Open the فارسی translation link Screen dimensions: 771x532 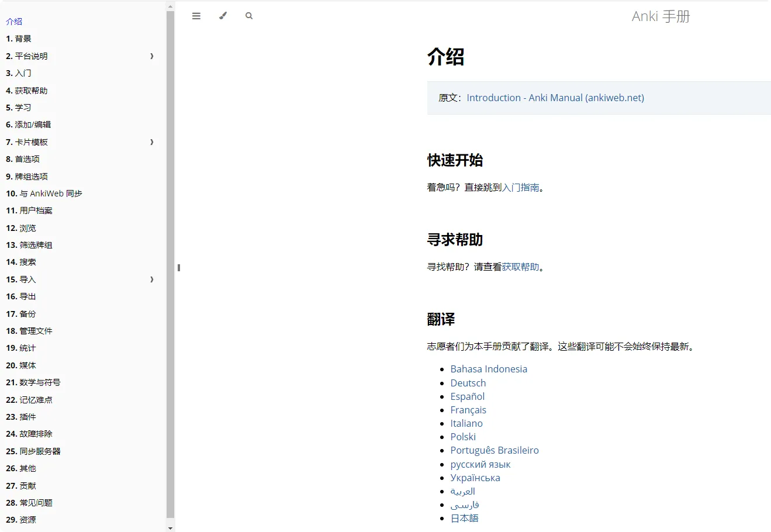coord(465,505)
